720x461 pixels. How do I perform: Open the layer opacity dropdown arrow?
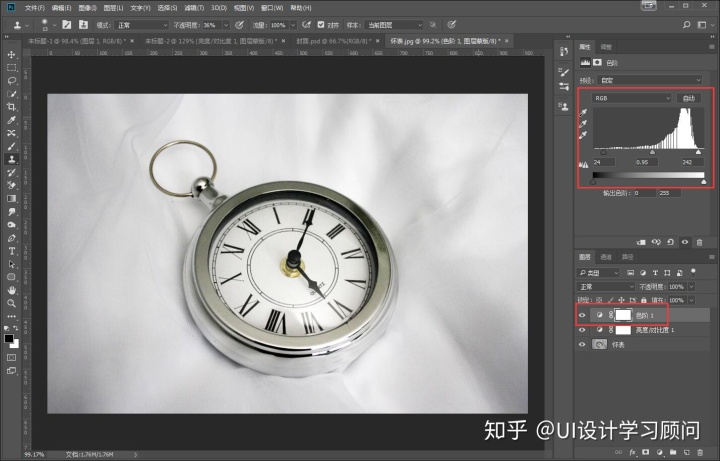coord(692,287)
